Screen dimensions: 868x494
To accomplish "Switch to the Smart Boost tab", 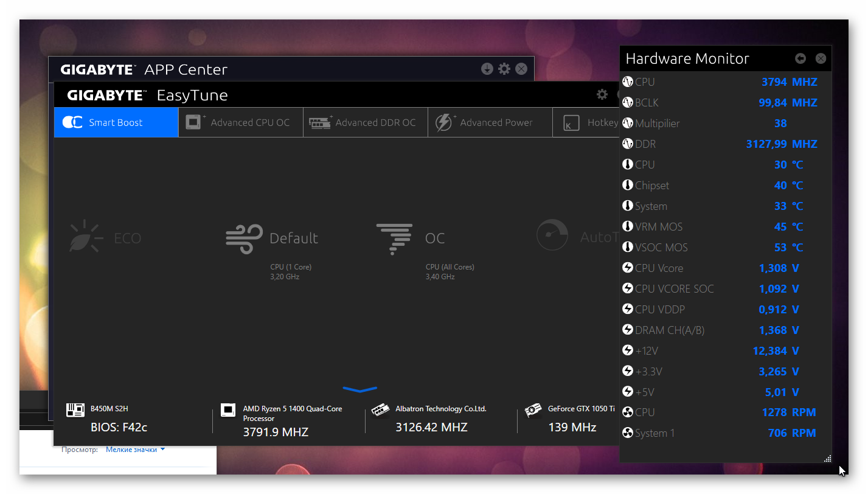I will point(116,122).
